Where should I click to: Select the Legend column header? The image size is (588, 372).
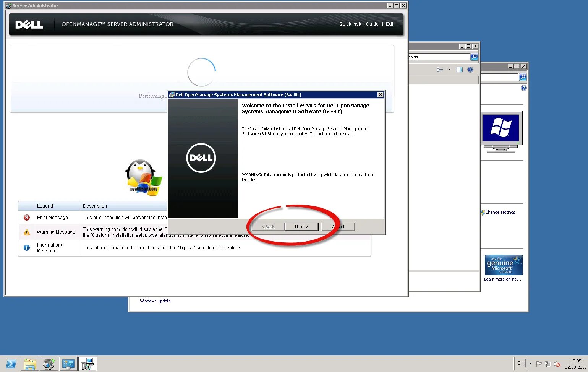[45, 206]
